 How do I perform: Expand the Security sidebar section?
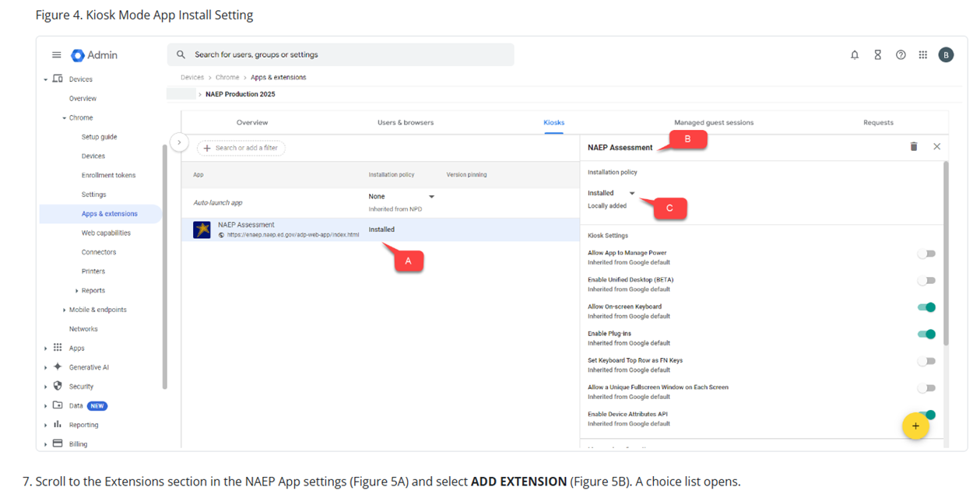tap(81, 387)
